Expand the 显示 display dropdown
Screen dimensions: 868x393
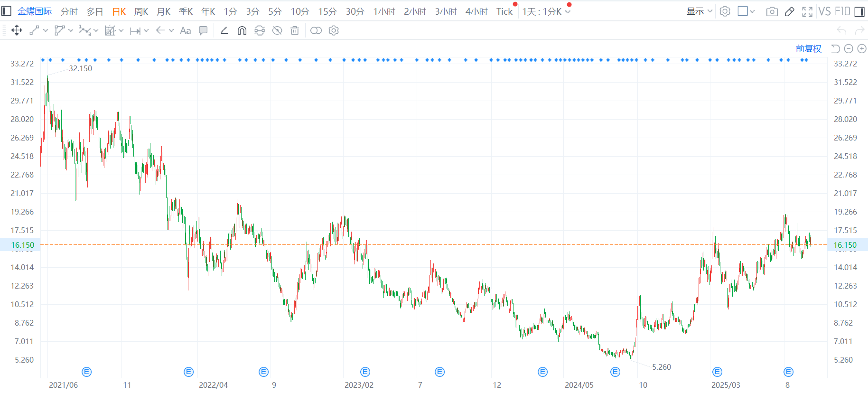[700, 11]
